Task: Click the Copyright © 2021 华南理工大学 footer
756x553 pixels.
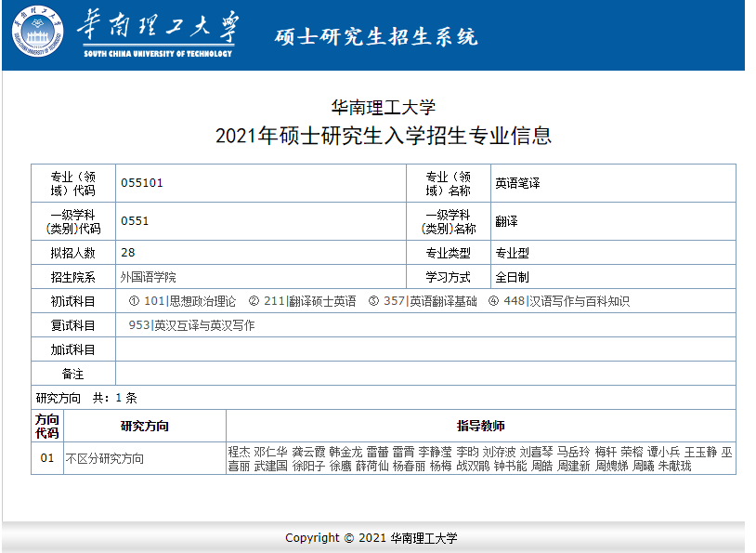Action: (x=371, y=537)
